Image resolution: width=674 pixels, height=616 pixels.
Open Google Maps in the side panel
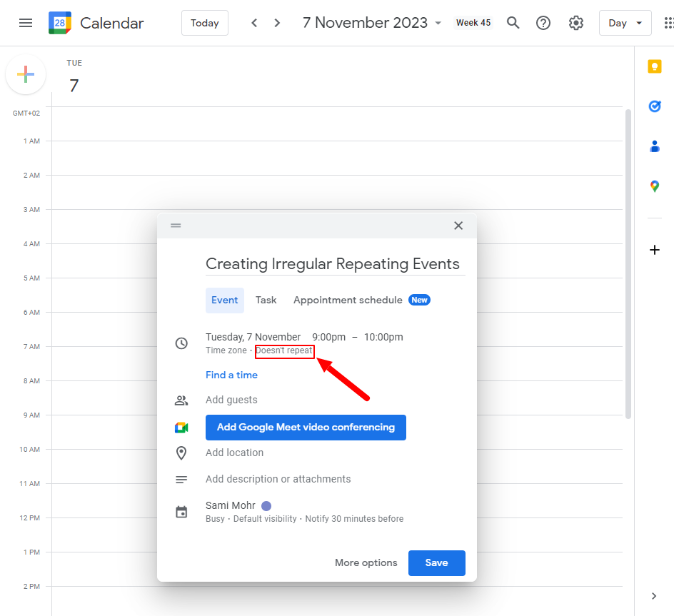tap(655, 186)
